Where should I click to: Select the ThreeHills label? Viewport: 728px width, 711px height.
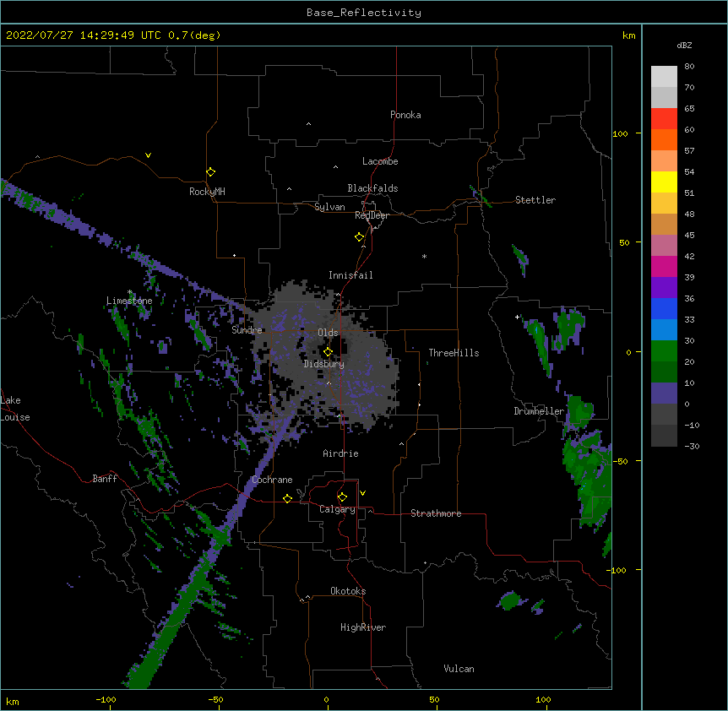pyautogui.click(x=454, y=353)
